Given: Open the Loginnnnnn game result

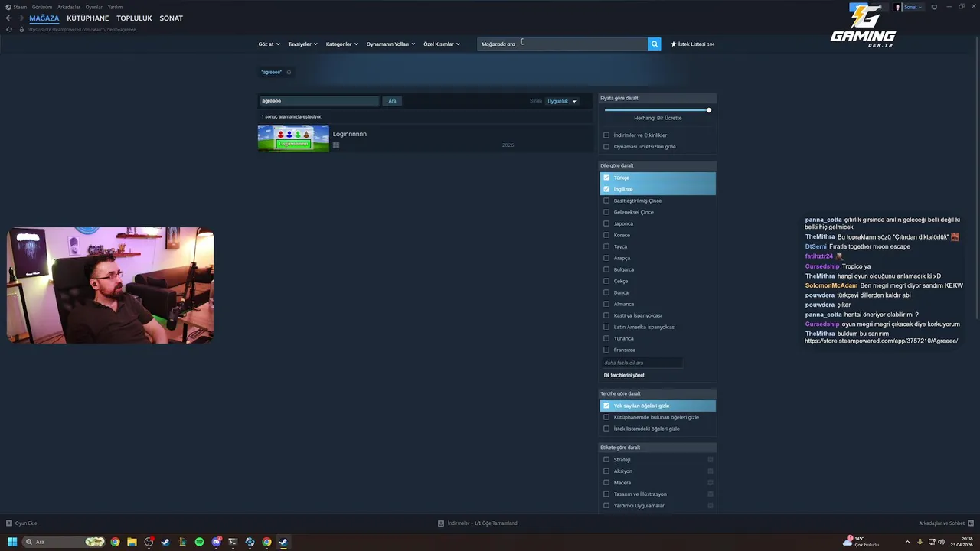Looking at the screenshot, I should pos(425,139).
